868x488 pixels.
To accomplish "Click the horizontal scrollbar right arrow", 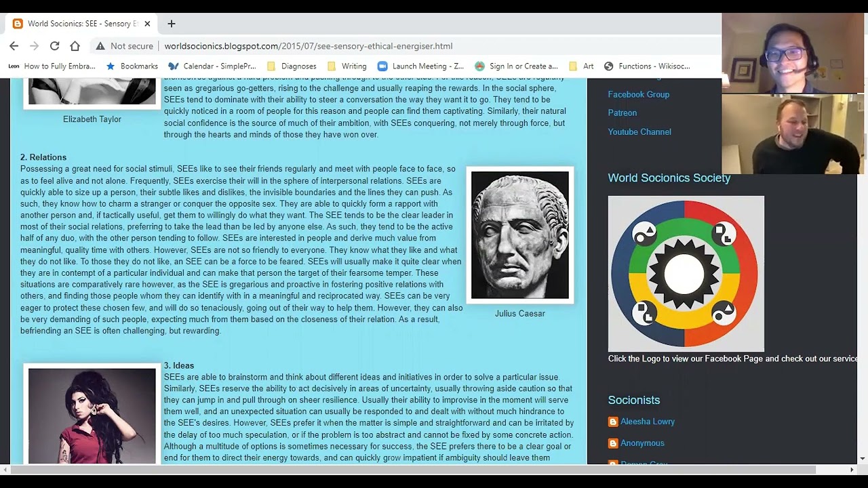I will pos(852,470).
